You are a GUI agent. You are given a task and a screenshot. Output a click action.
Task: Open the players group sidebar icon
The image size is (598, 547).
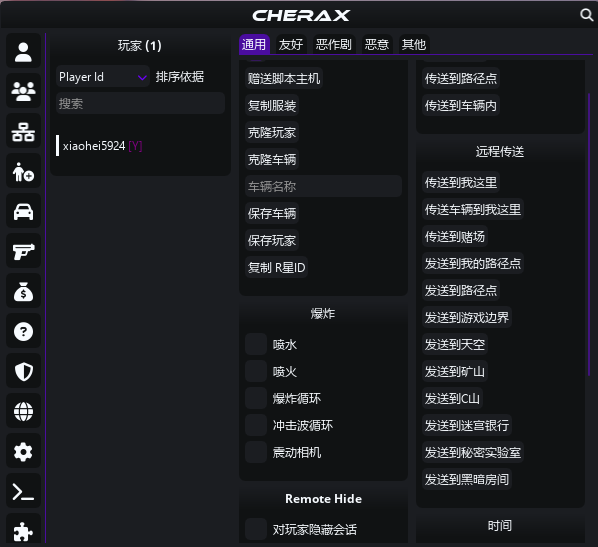pos(23,92)
